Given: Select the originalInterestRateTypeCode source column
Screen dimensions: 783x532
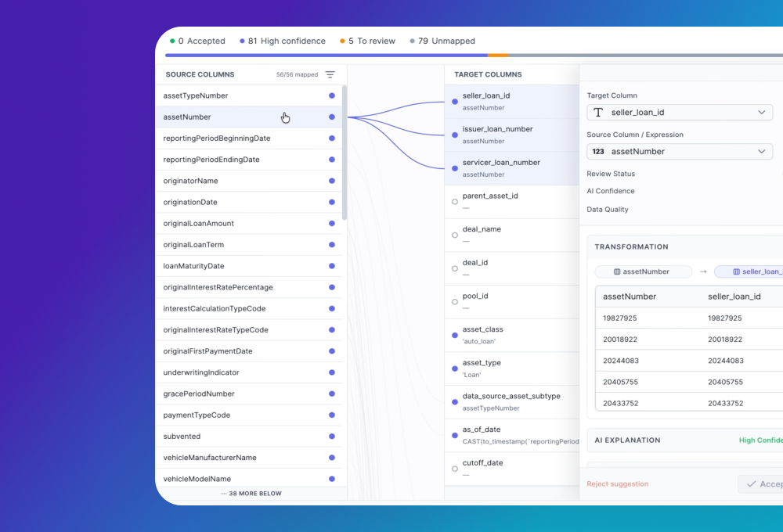Looking at the screenshot, I should pyautogui.click(x=249, y=330).
